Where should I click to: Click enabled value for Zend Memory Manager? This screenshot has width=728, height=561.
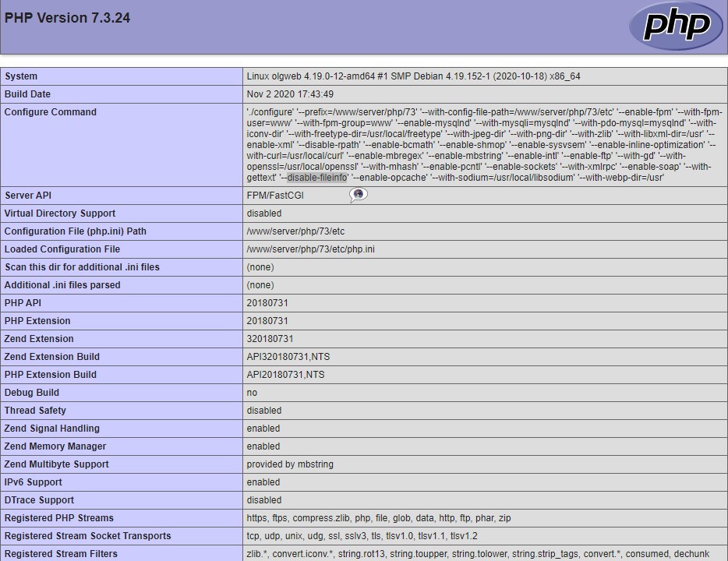coord(263,446)
